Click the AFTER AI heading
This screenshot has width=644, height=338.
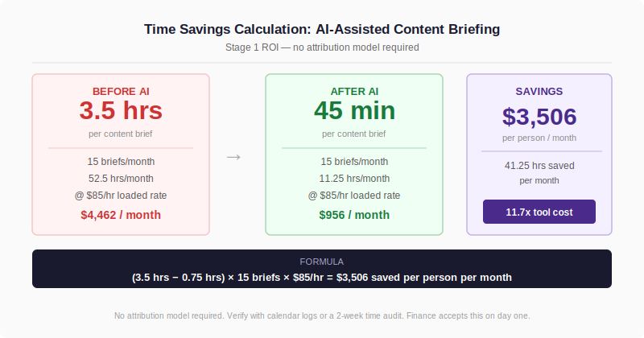(x=354, y=91)
